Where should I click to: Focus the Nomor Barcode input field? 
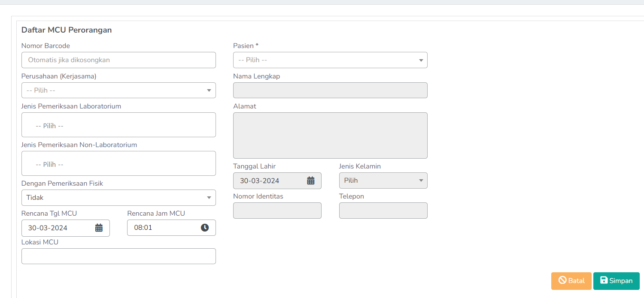(x=118, y=60)
